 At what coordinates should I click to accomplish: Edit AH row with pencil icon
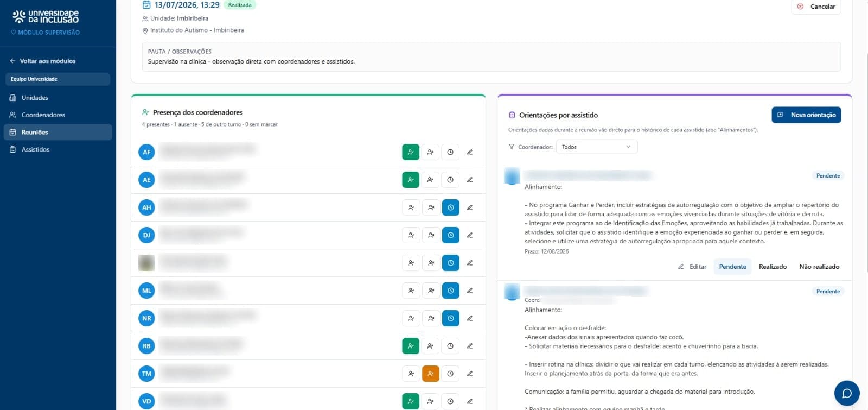(x=470, y=207)
